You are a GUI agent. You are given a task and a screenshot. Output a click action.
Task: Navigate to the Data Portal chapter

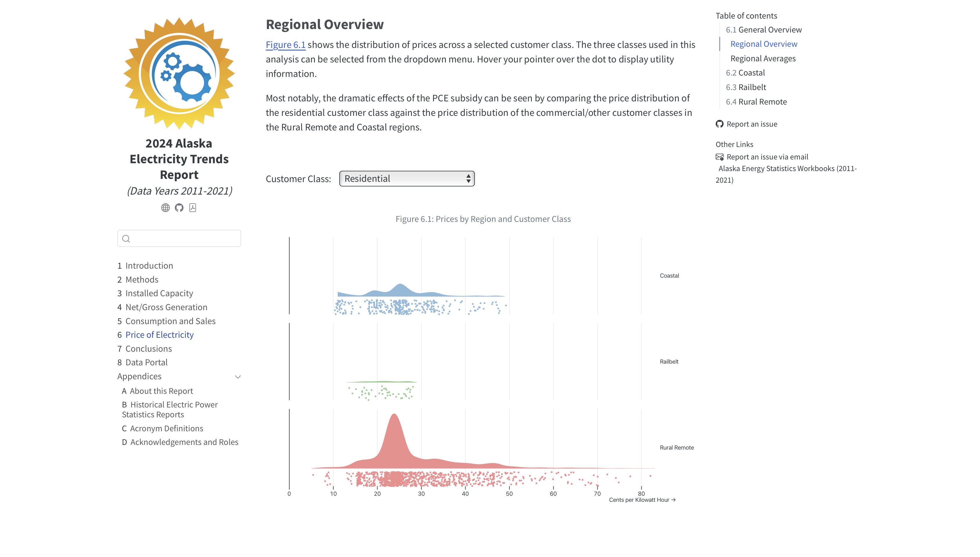click(146, 363)
